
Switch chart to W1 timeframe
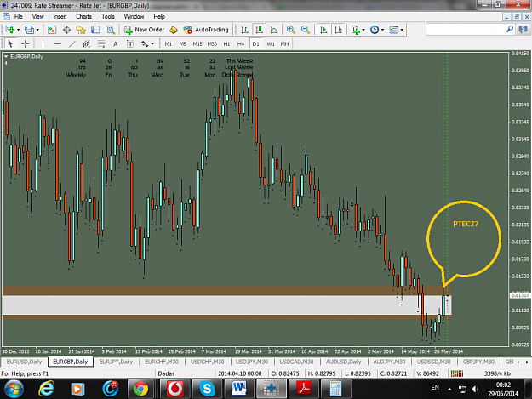[x=271, y=43]
